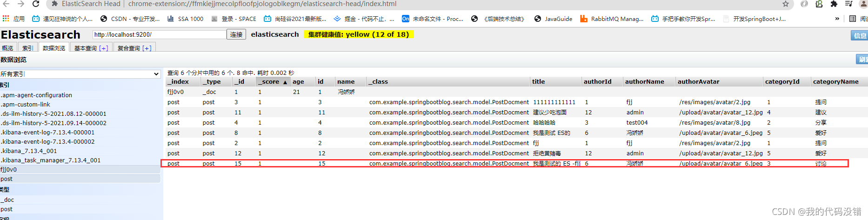Add a new 复合查询 tab with [+]

[x=147, y=48]
